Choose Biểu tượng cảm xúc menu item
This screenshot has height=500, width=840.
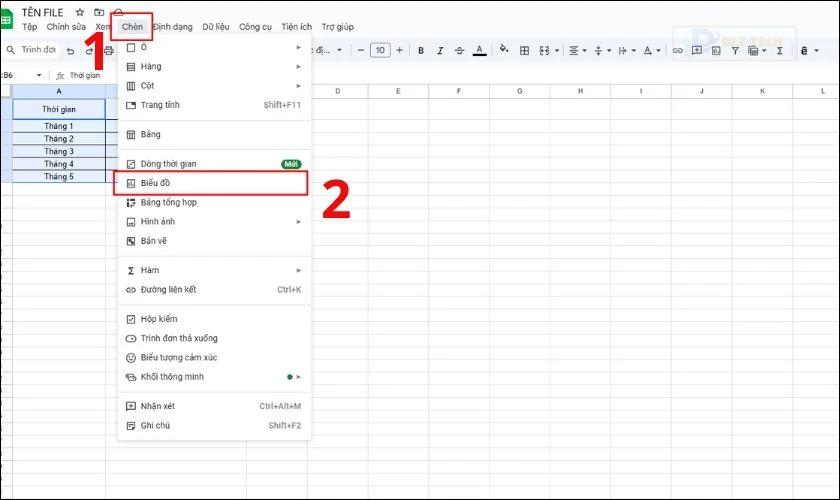(x=214, y=358)
